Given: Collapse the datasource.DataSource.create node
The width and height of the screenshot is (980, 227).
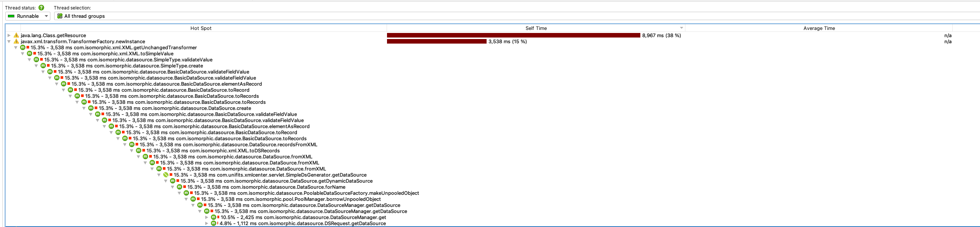Looking at the screenshot, I should click(x=84, y=108).
